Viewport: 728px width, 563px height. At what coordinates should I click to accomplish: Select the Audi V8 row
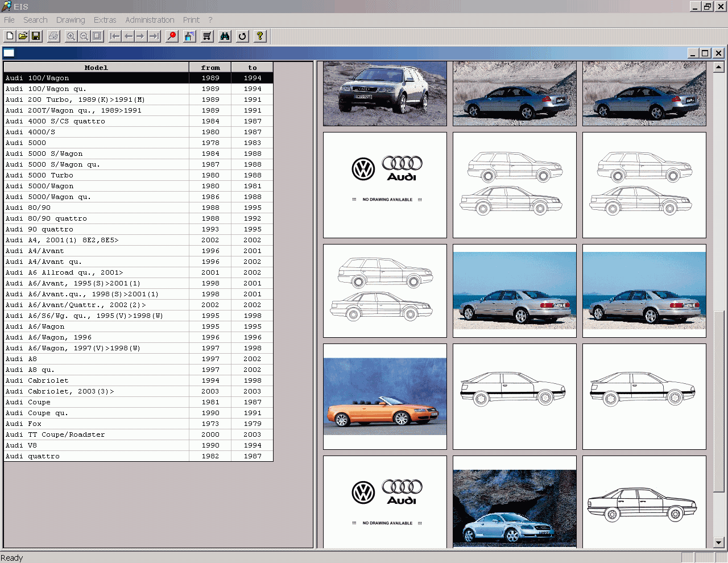(138, 445)
